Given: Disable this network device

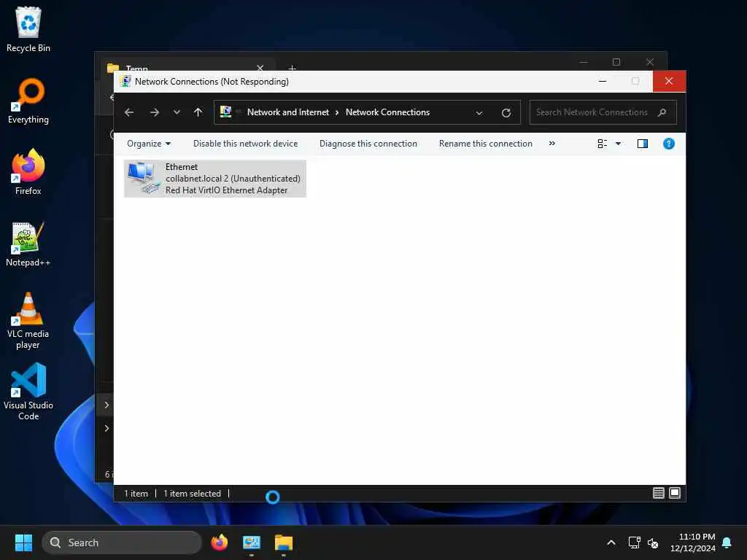Looking at the screenshot, I should pos(245,144).
